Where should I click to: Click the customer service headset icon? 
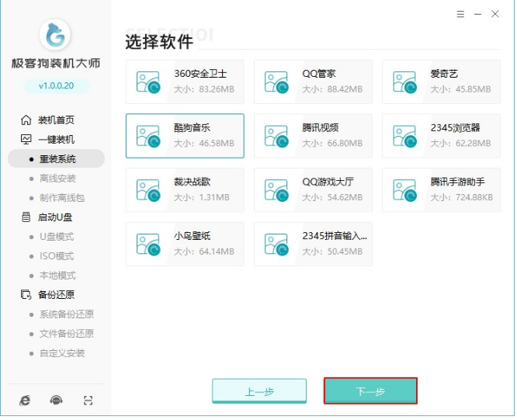(56, 401)
